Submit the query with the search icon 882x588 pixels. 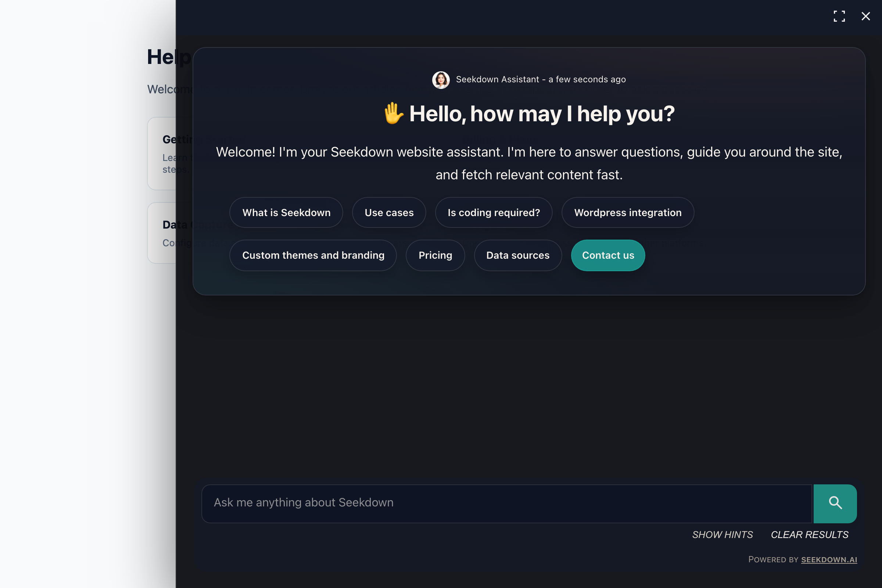click(835, 503)
